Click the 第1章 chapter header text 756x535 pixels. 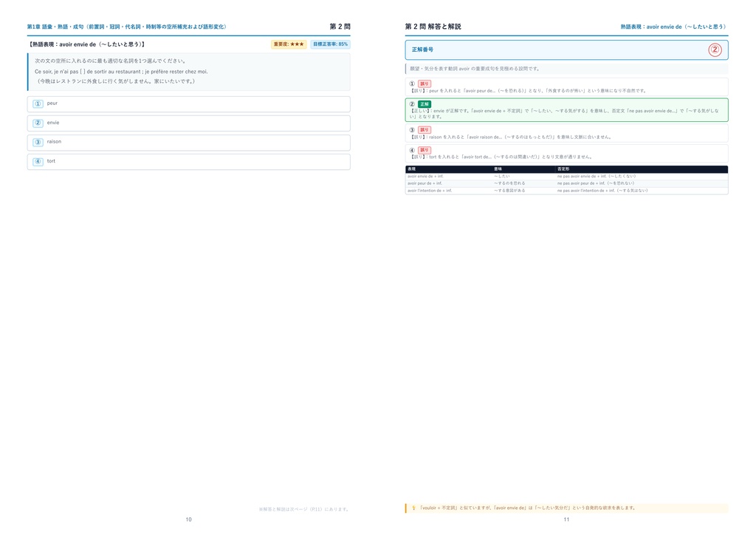(x=127, y=27)
